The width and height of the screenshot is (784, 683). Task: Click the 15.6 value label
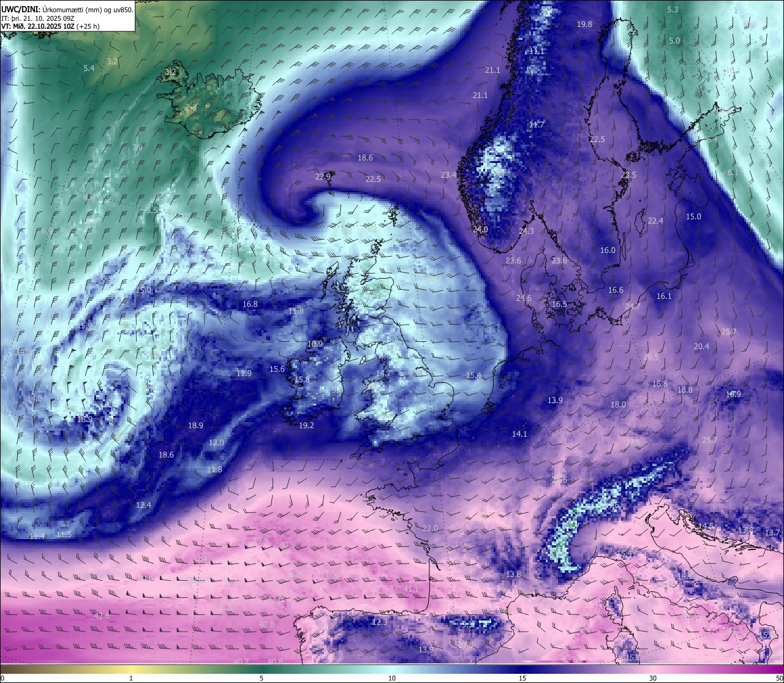[277, 369]
